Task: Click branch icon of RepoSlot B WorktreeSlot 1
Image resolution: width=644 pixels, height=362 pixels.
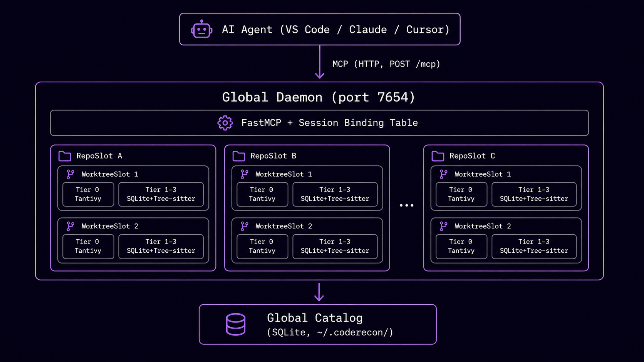Action: tap(244, 174)
